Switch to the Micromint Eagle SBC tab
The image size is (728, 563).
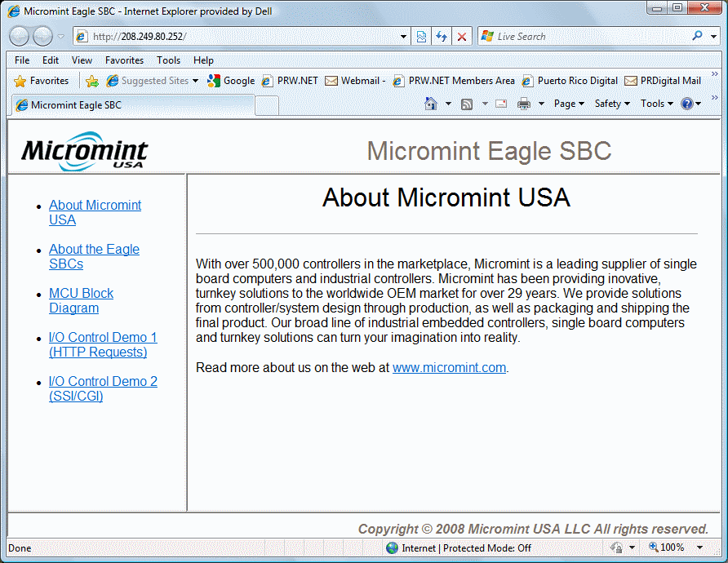(x=131, y=104)
